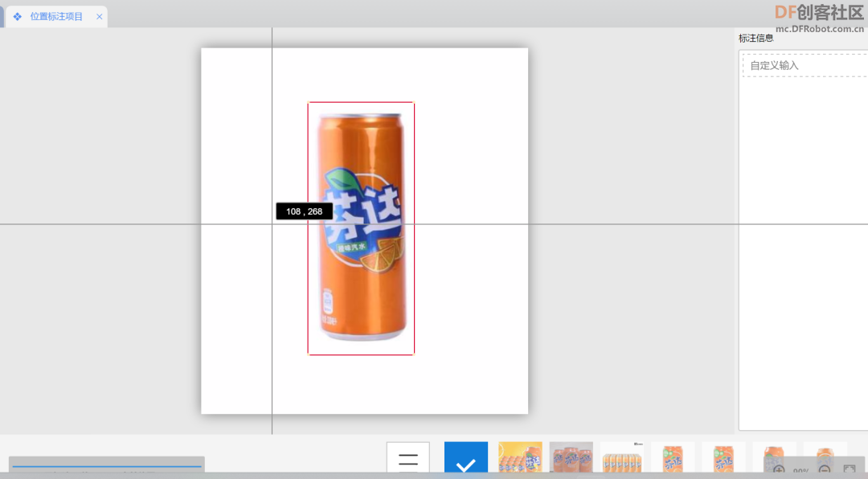
Task: Click the project tab diamond icon
Action: (18, 17)
